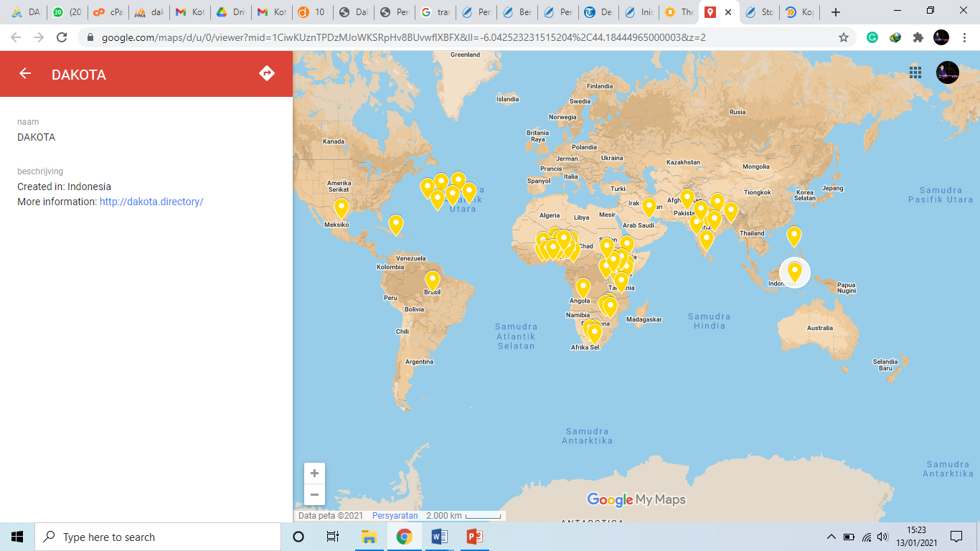This screenshot has width=980, height=551.
Task: Open Word from the Windows taskbar
Action: 440,537
